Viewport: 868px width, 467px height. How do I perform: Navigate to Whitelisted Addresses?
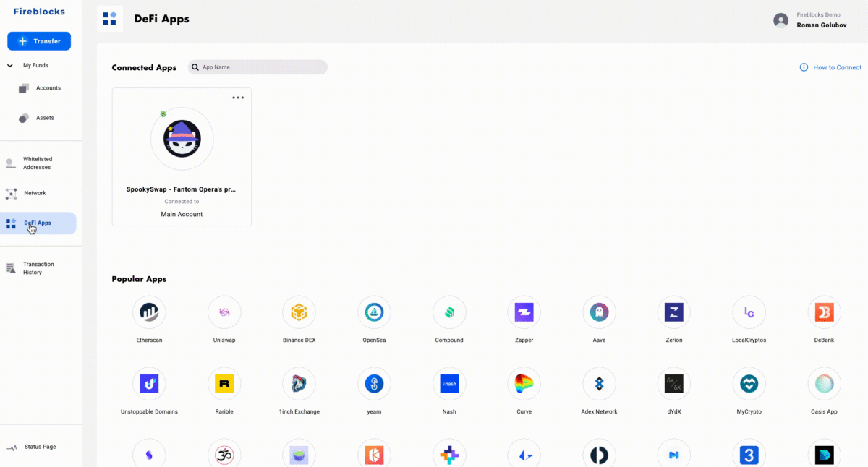[x=37, y=163]
